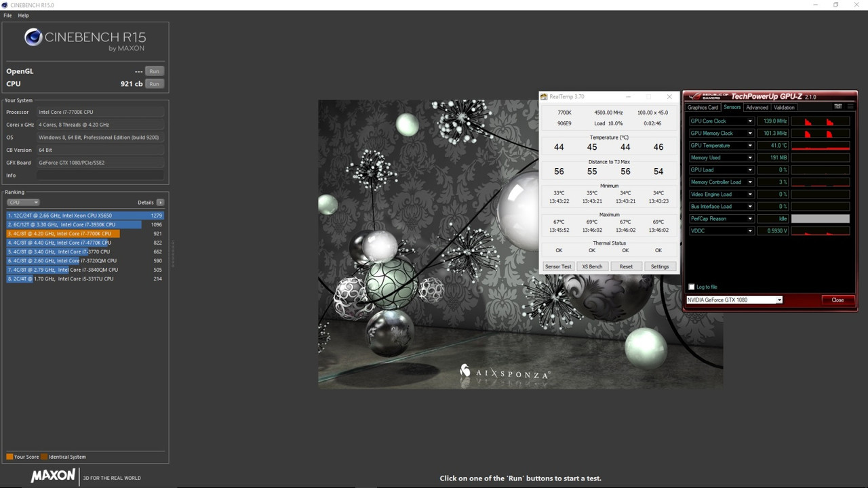Open the GPU Memory Clock sensor dropdown
868x488 pixels.
[x=750, y=134]
